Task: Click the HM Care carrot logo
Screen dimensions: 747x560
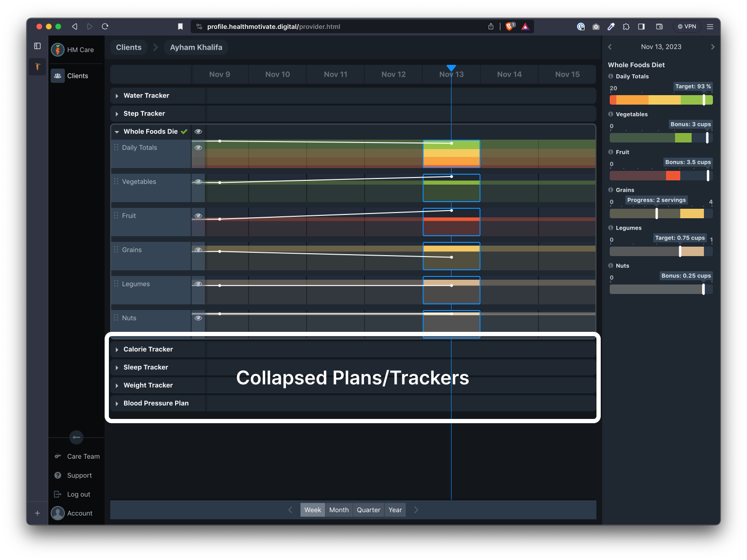Action: pyautogui.click(x=58, y=50)
